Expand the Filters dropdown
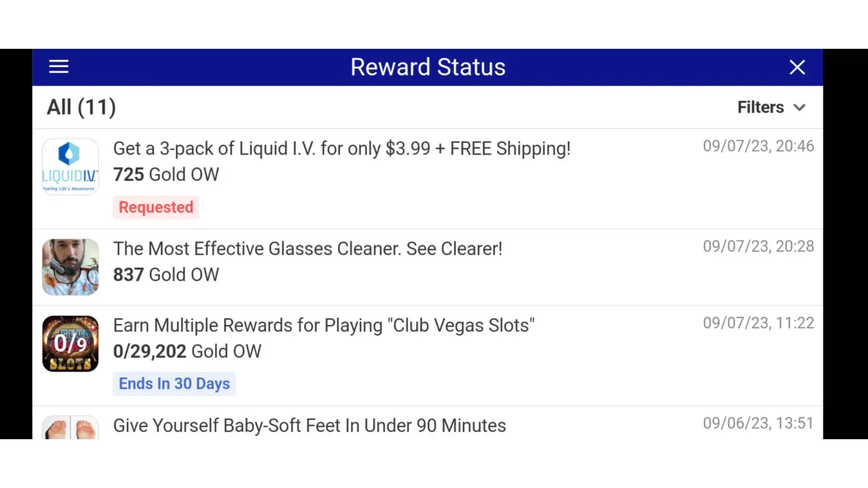The height and width of the screenshot is (488, 868). 771,107
